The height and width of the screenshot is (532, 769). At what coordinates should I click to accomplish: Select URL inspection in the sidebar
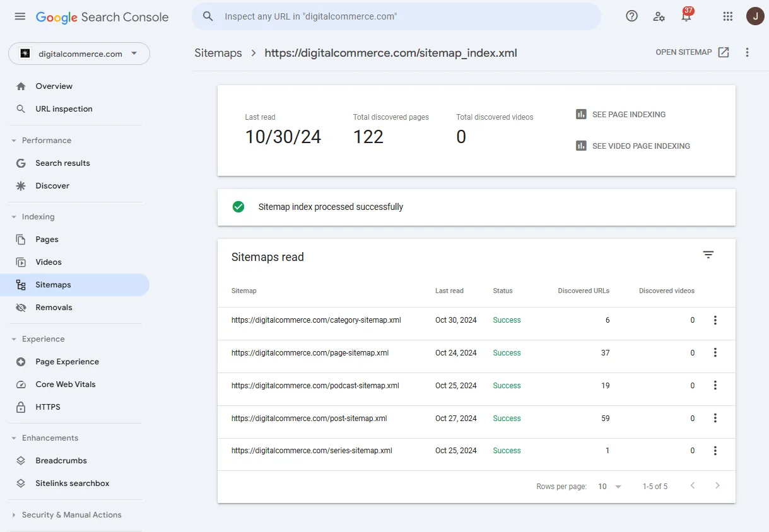coord(62,108)
